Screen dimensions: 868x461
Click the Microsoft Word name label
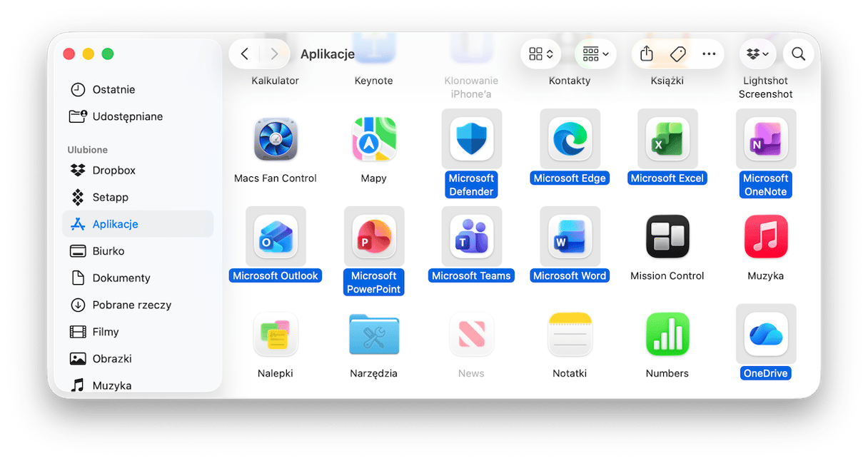tap(570, 276)
